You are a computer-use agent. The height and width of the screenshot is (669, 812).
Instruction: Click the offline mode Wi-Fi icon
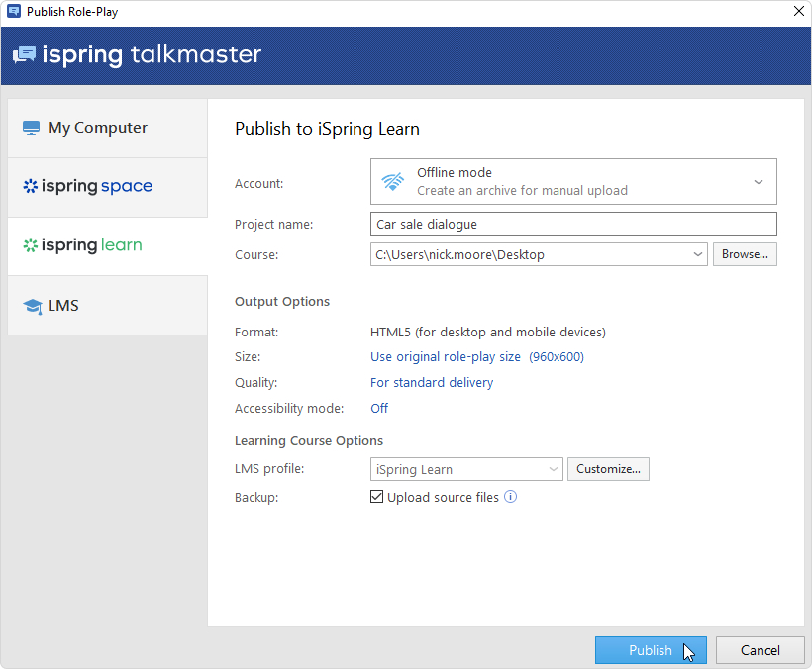(393, 181)
